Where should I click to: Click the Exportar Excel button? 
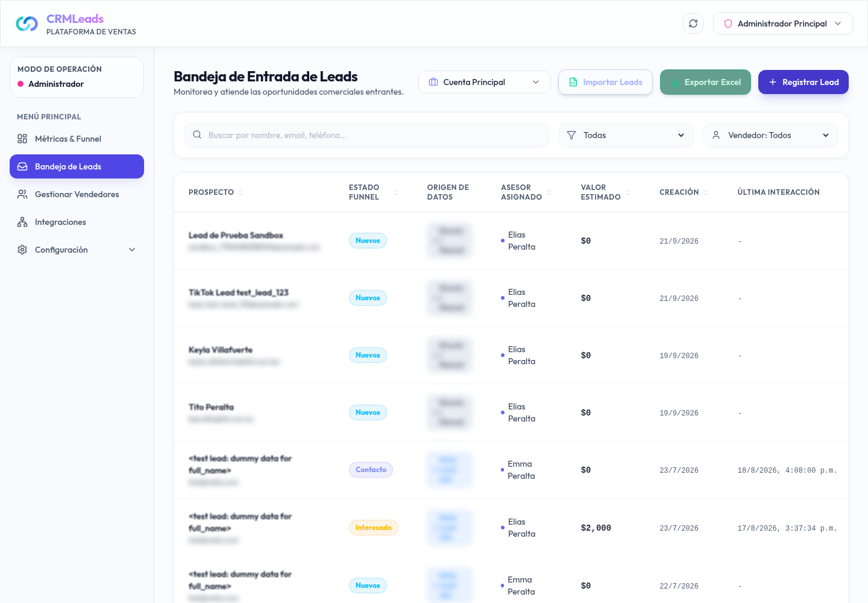[x=705, y=82]
